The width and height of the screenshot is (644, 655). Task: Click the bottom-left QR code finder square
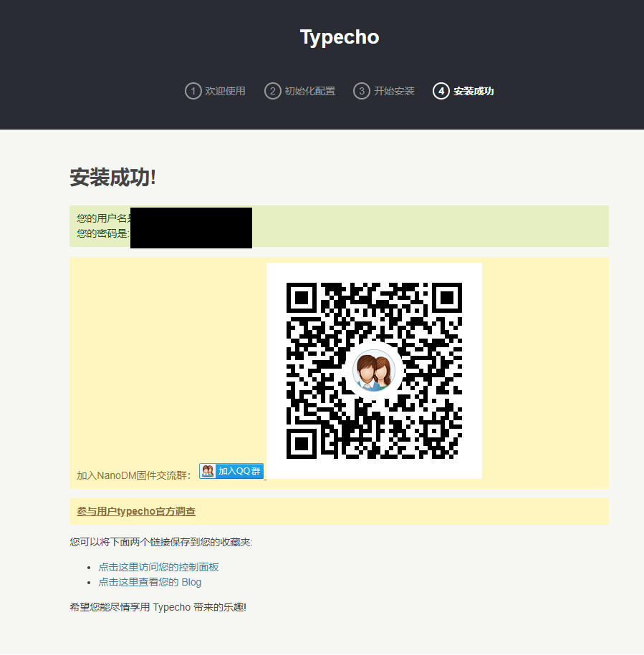pyautogui.click(x=302, y=442)
